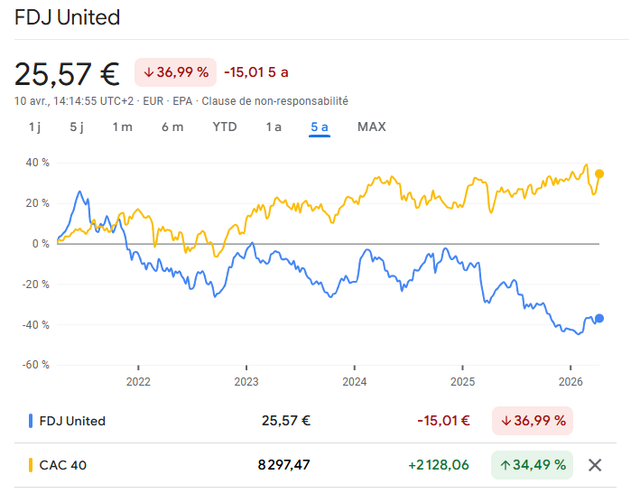Click the FDJ United row name
This screenshot has height=495, width=640.
[x=72, y=421]
